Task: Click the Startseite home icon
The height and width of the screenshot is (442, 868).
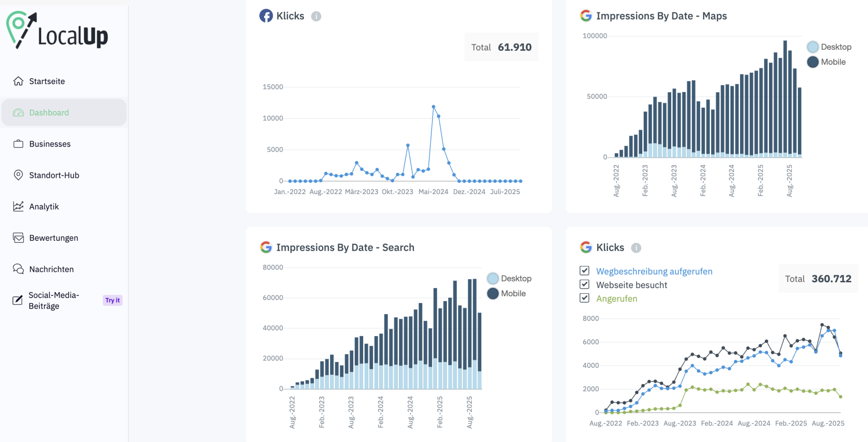Action: [18, 81]
